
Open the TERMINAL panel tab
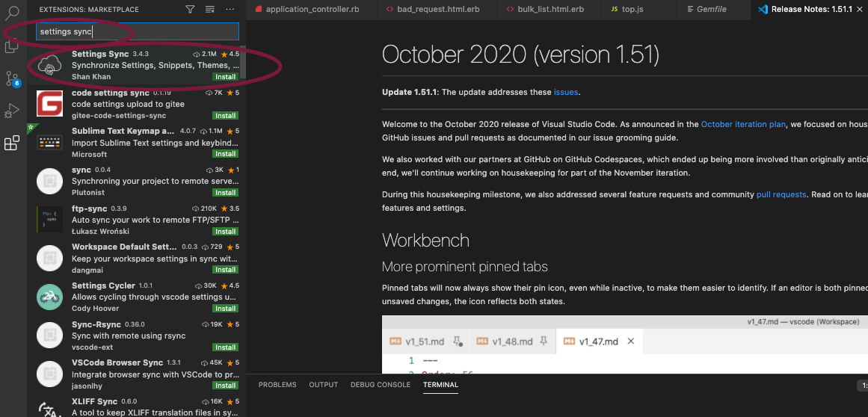point(440,385)
